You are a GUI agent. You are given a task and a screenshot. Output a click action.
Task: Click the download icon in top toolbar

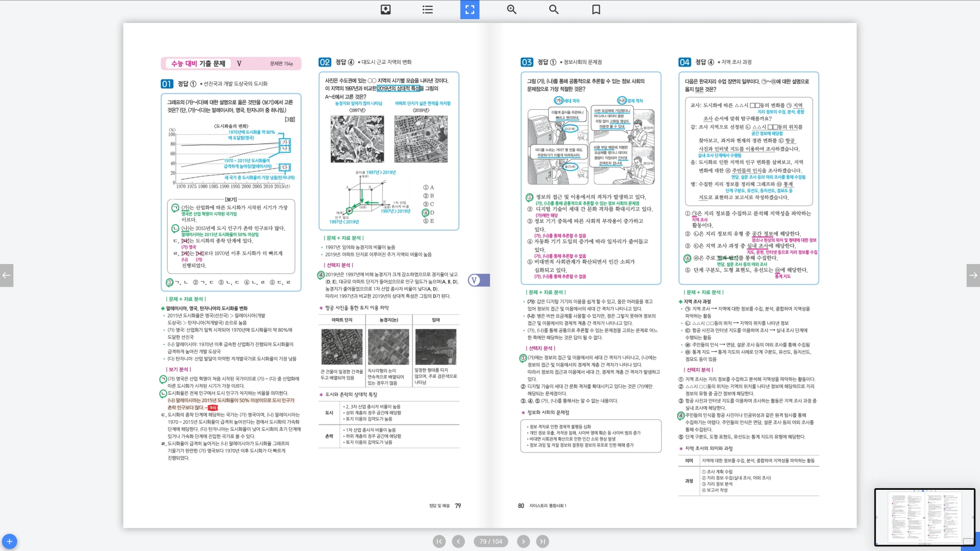tap(386, 9)
